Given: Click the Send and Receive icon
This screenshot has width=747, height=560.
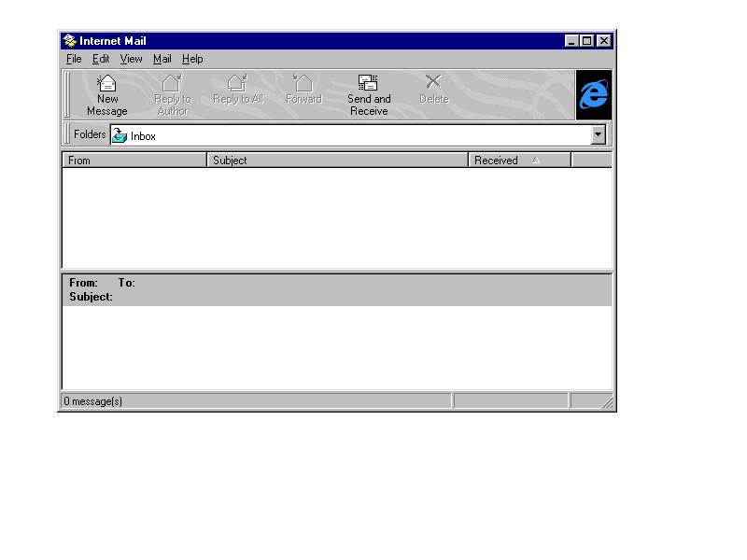Looking at the screenshot, I should point(369,84).
